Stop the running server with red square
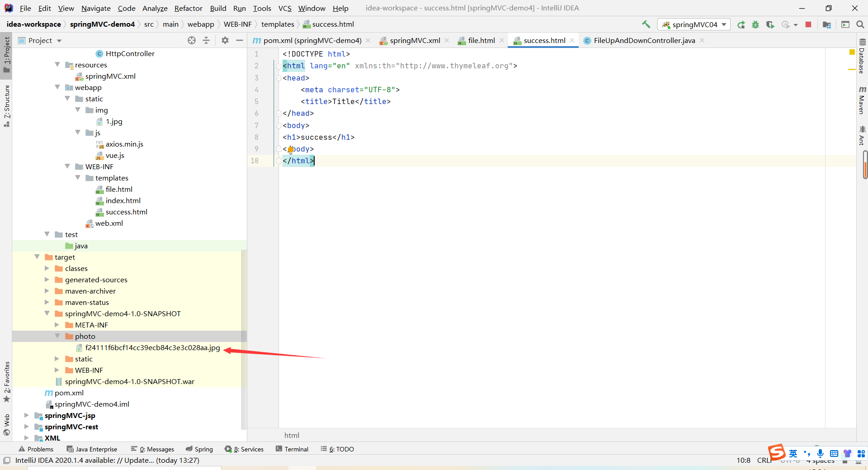This screenshot has height=470, width=868. click(x=808, y=25)
